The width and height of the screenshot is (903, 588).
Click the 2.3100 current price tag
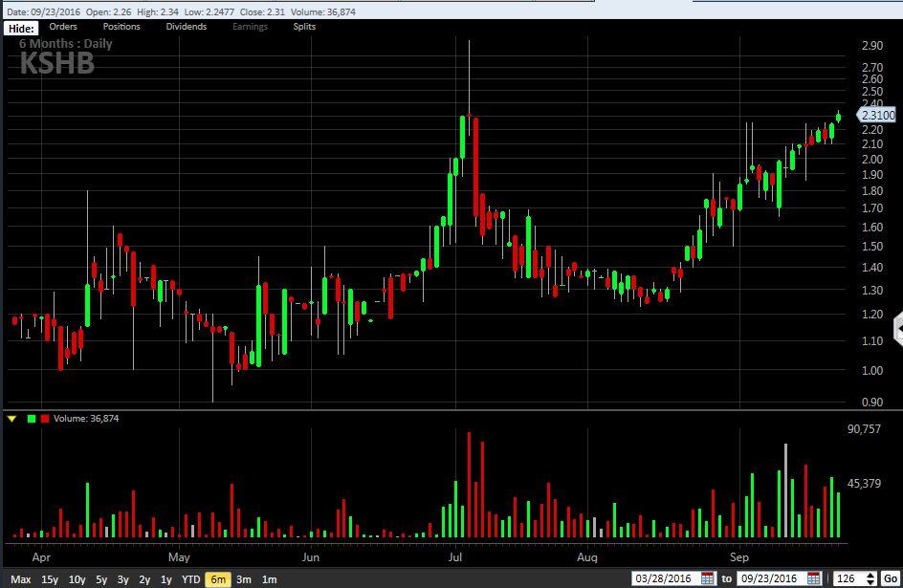(878, 116)
